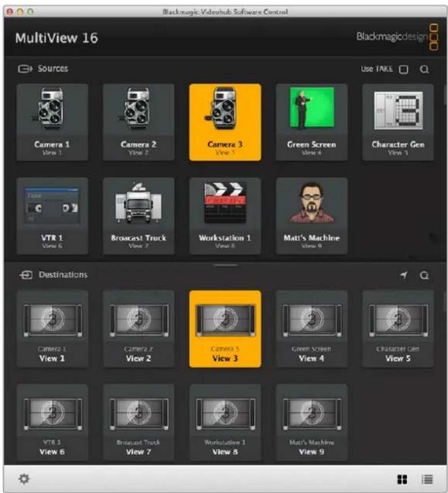Click the sources-destinations pane splitter handle
This screenshot has height=493, width=448.
point(225,265)
